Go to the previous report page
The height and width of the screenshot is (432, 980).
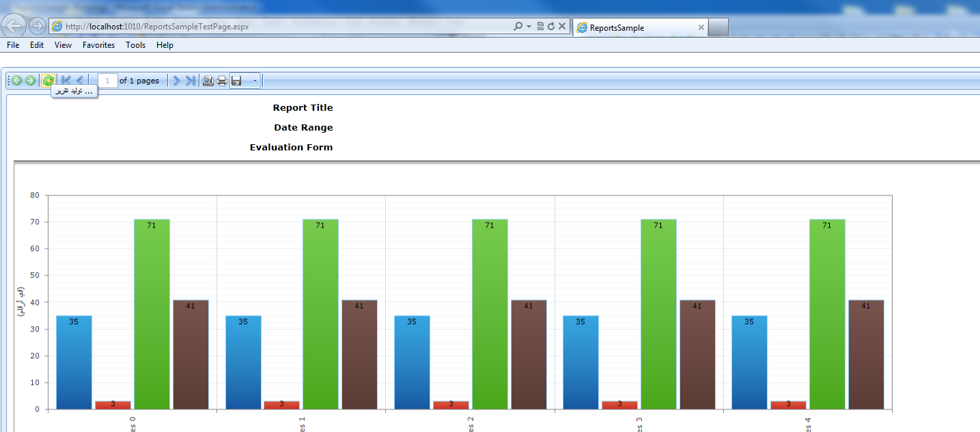click(x=80, y=81)
